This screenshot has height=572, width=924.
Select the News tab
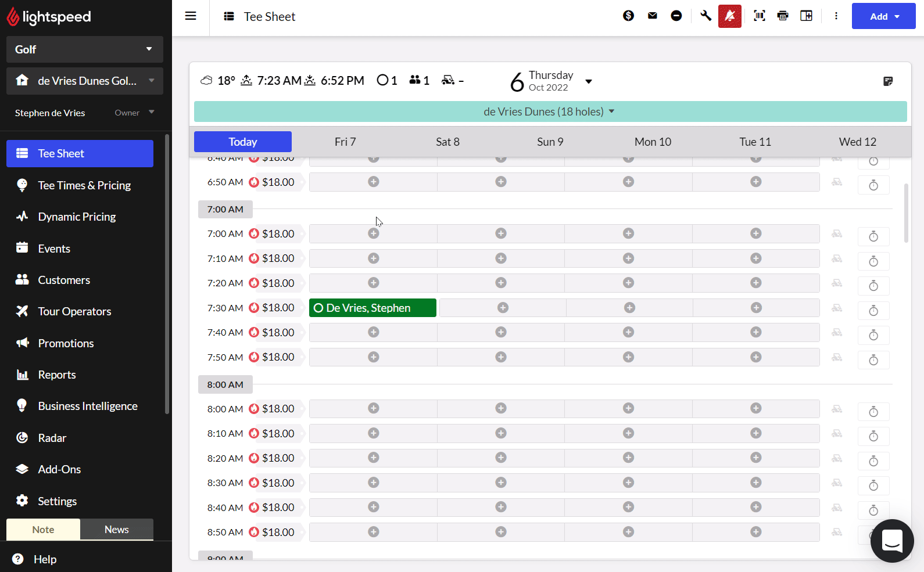pyautogui.click(x=117, y=530)
